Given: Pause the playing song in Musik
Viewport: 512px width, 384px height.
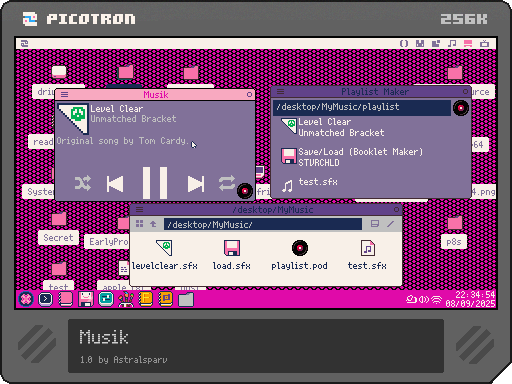Looking at the screenshot, I should tap(155, 183).
